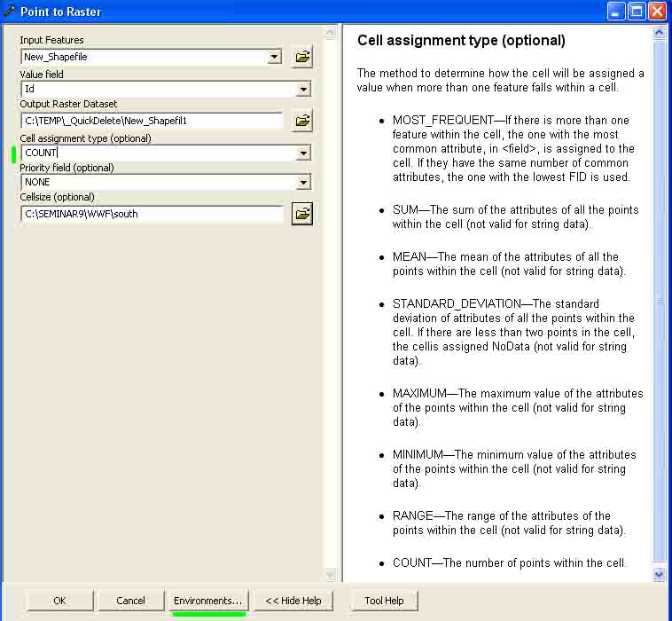Click the RANGE help entry text

tap(509, 523)
